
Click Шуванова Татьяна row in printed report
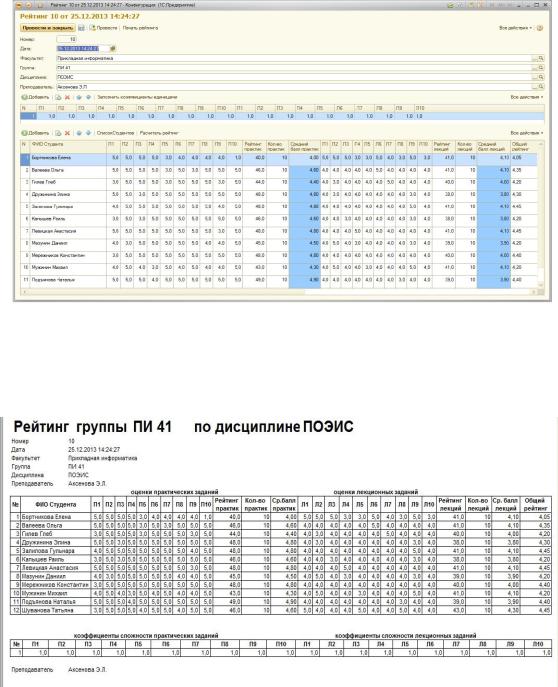(281, 610)
